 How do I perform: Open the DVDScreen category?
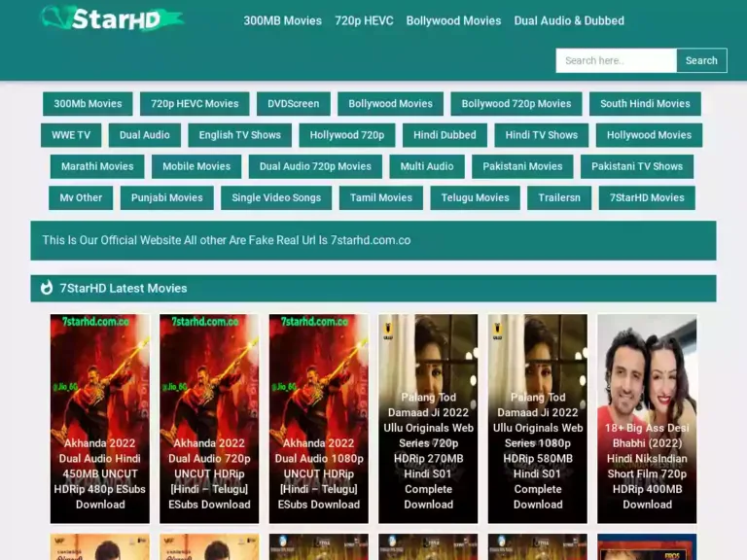(x=294, y=104)
